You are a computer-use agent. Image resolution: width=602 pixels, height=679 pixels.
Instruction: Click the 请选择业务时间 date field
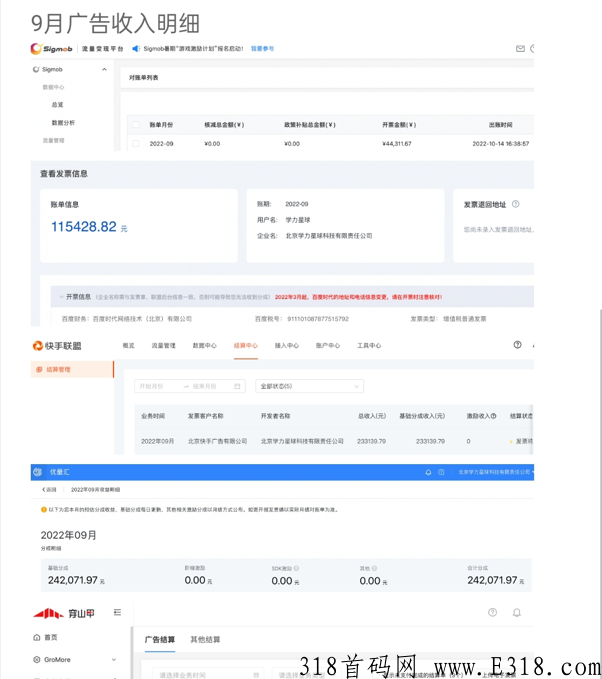(207, 675)
